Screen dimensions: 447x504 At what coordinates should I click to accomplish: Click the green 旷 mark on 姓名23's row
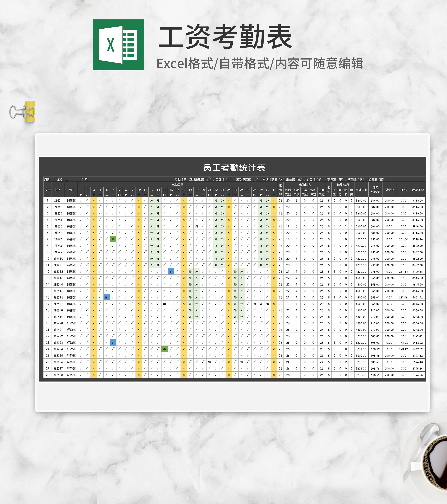pyautogui.click(x=113, y=342)
